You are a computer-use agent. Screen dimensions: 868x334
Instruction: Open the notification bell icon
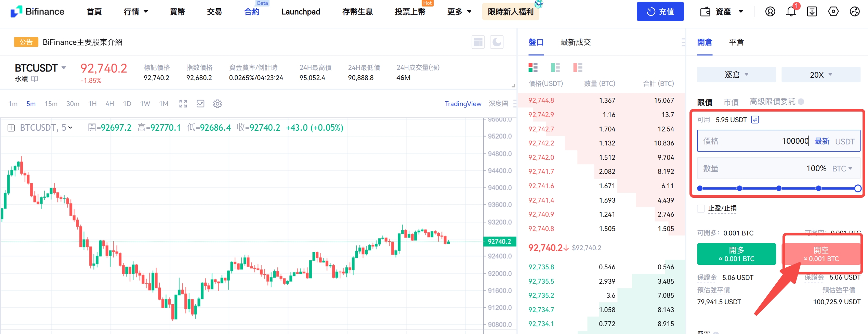[x=791, y=12]
